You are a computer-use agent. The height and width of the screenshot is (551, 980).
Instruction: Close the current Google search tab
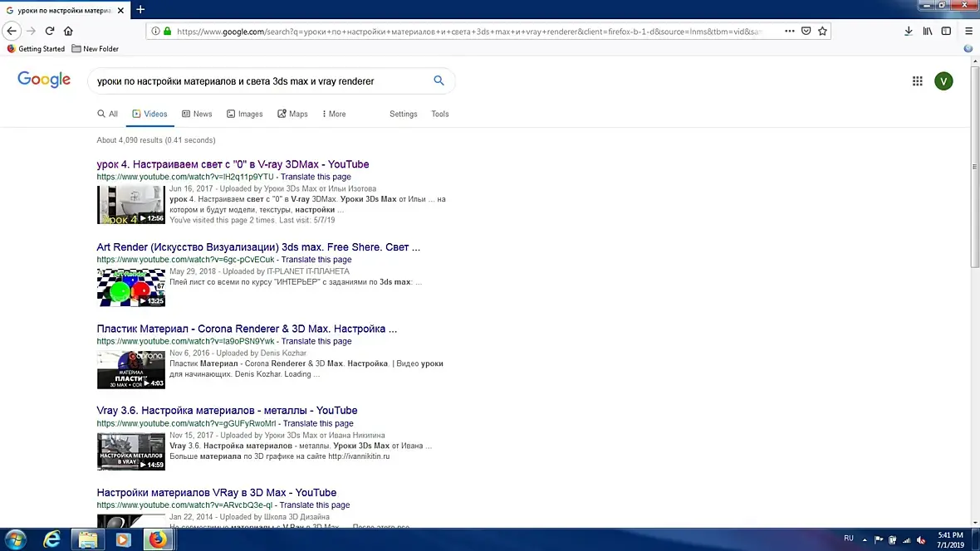120,10
